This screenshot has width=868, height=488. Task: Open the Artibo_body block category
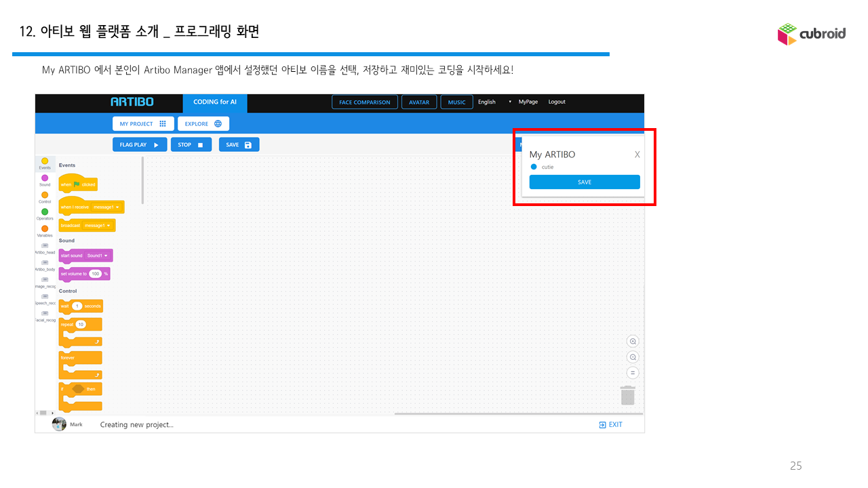(45, 265)
